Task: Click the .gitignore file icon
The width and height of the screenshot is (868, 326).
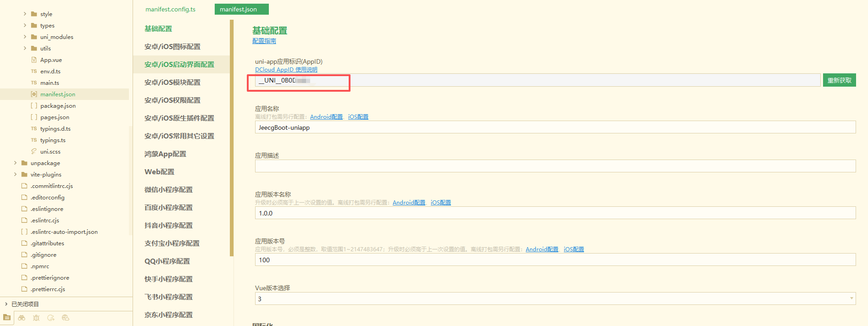Action: [x=24, y=255]
